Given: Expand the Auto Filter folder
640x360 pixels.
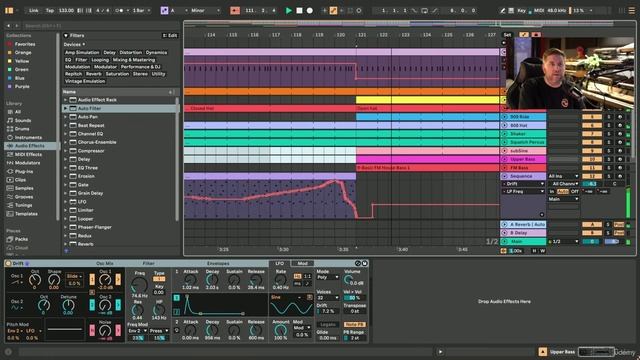Looking at the screenshot, I should [65, 109].
